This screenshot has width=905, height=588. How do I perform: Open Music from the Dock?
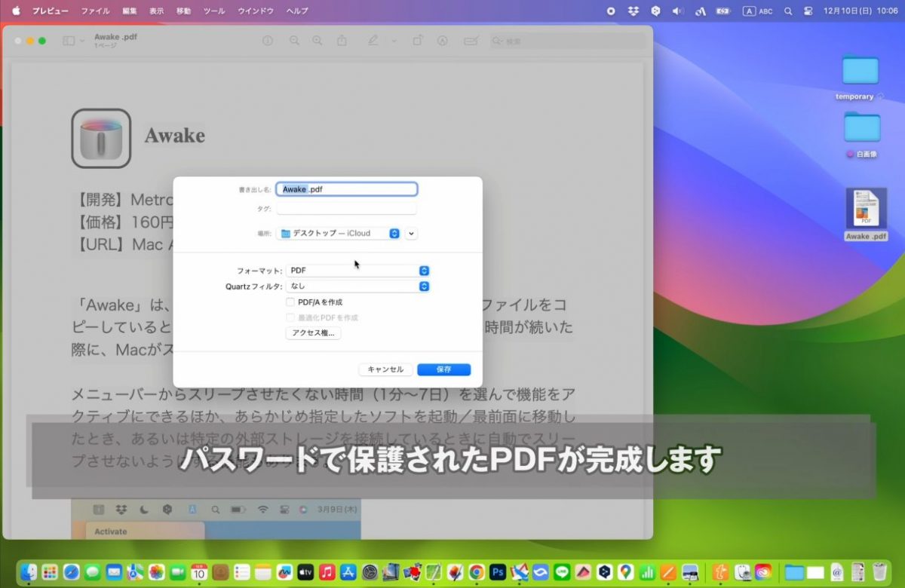(327, 571)
